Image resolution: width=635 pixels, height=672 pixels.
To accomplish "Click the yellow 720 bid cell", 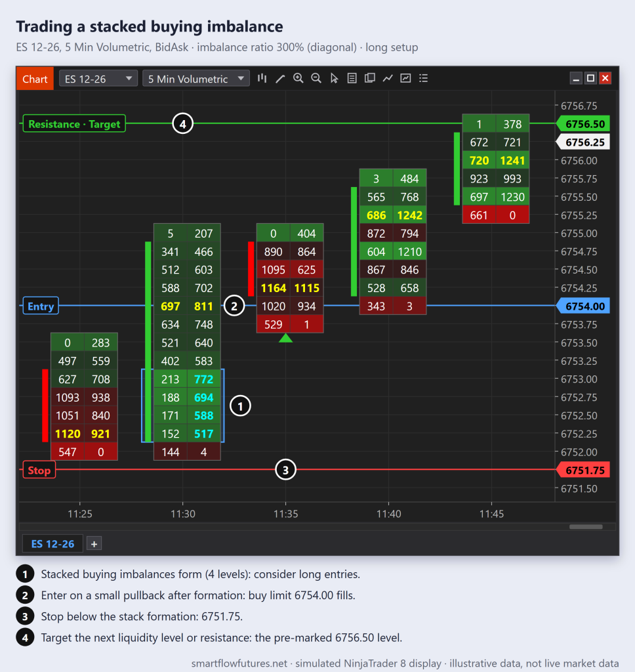I will pyautogui.click(x=479, y=161).
